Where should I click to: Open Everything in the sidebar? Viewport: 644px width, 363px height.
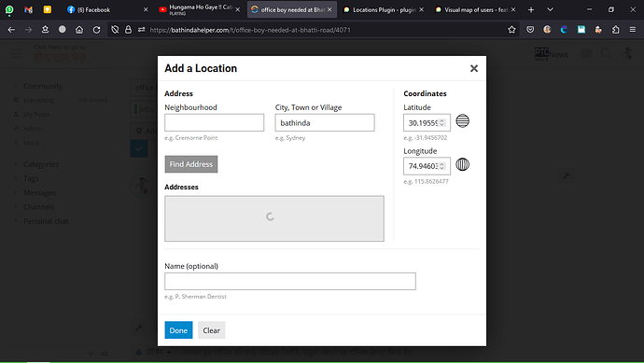coord(38,100)
